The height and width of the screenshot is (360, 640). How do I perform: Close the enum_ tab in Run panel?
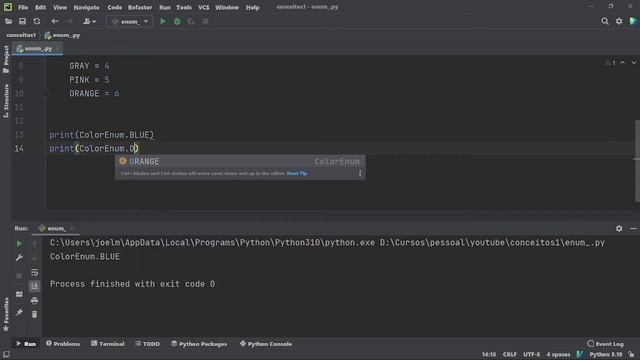pos(72,229)
